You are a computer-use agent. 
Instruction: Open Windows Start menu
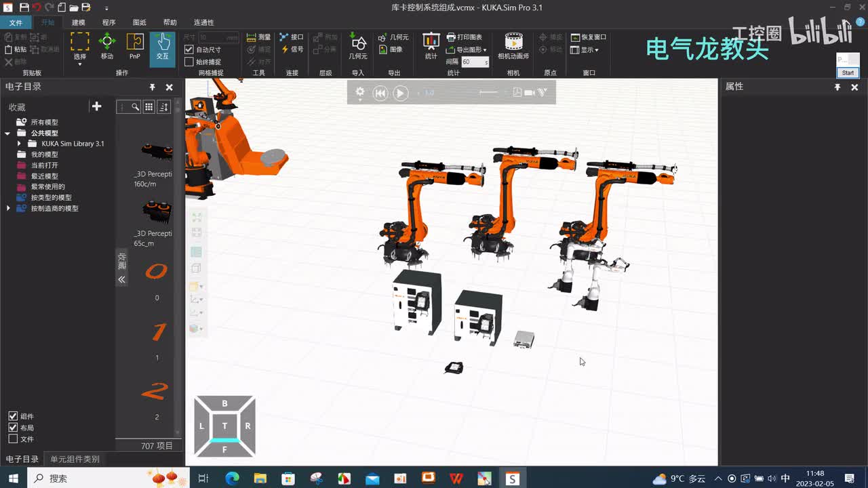coord(14,479)
